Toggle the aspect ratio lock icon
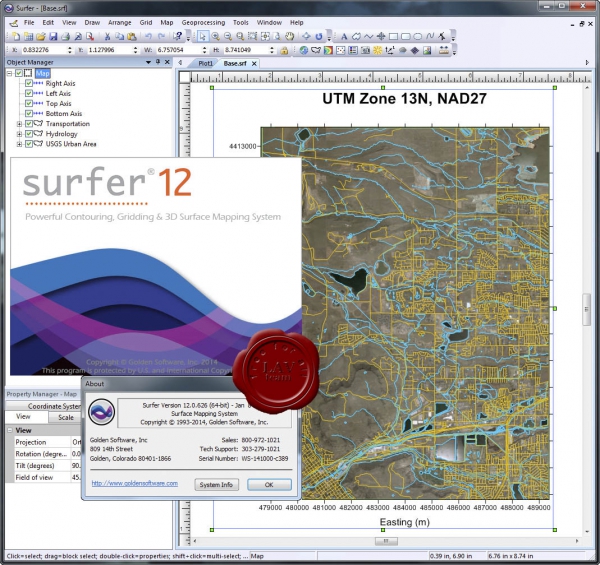The image size is (600, 565). pos(284,50)
